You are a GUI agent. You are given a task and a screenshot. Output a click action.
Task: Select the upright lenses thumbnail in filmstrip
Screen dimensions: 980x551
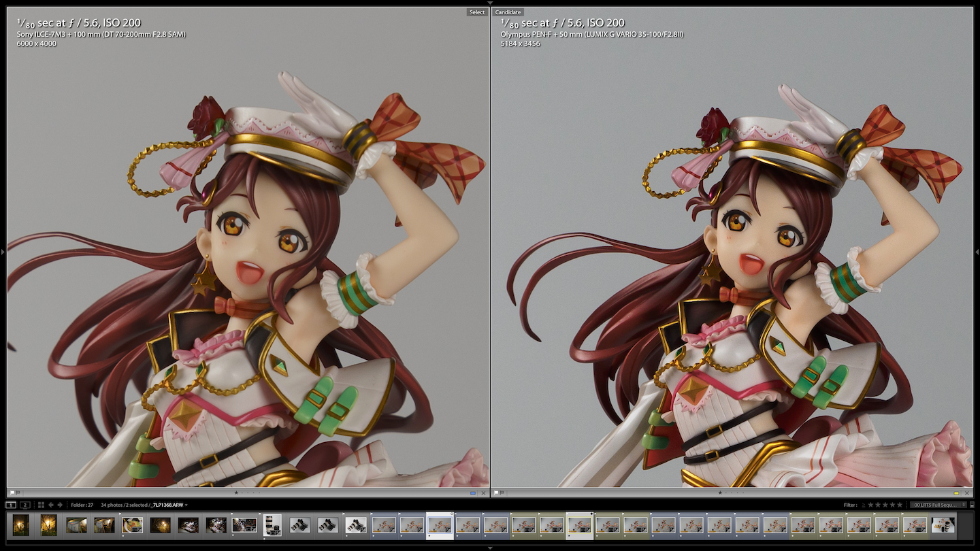pyautogui.click(x=272, y=524)
